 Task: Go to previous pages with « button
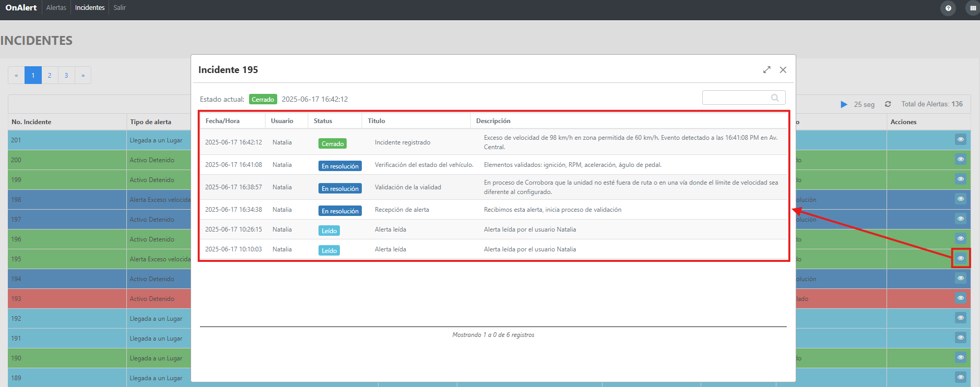pos(16,75)
